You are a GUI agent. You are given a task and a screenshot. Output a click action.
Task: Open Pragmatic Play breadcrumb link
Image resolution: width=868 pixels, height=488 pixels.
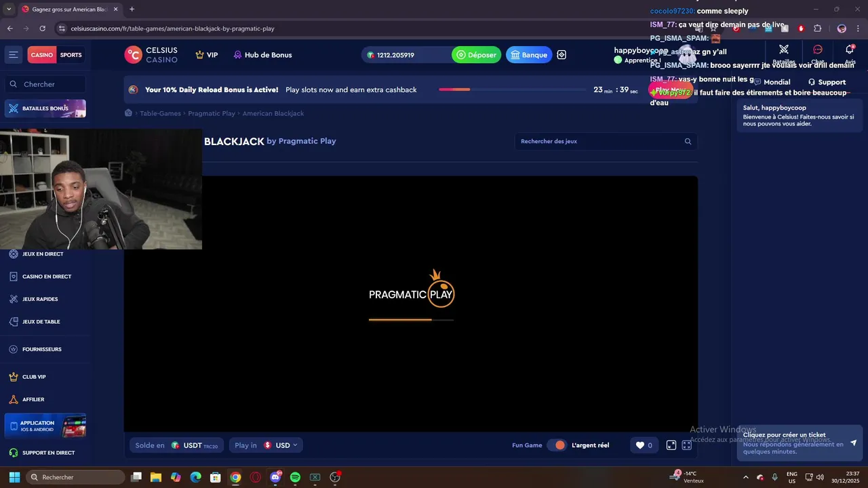point(212,113)
